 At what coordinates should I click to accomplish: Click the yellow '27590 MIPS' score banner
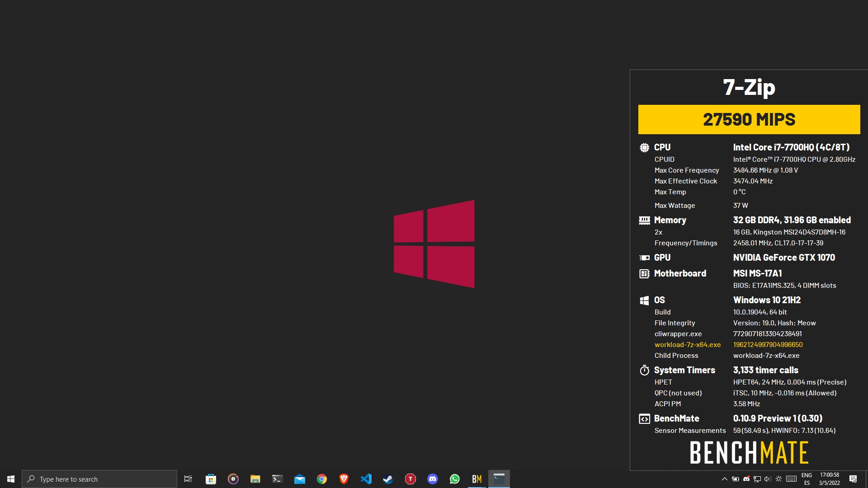(749, 119)
